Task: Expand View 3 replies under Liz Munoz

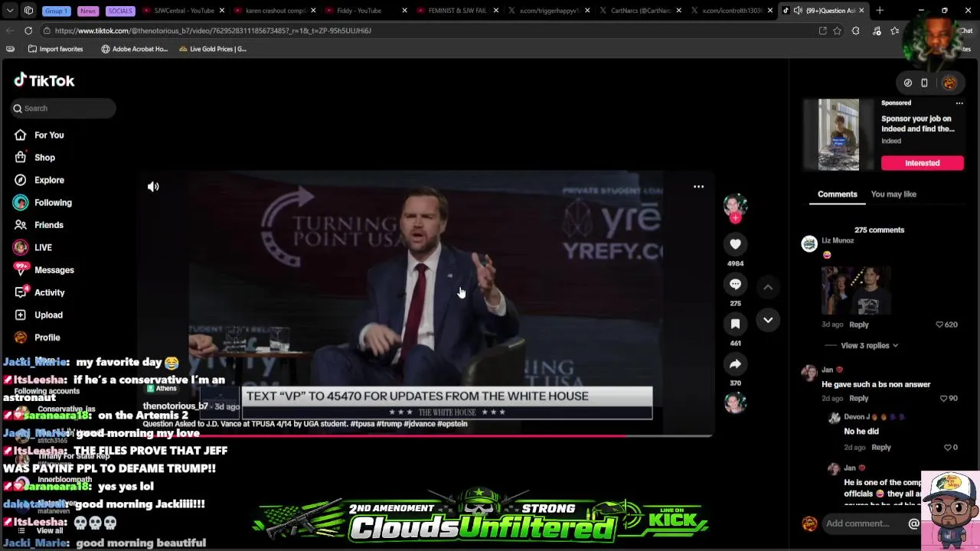Action: (x=869, y=345)
